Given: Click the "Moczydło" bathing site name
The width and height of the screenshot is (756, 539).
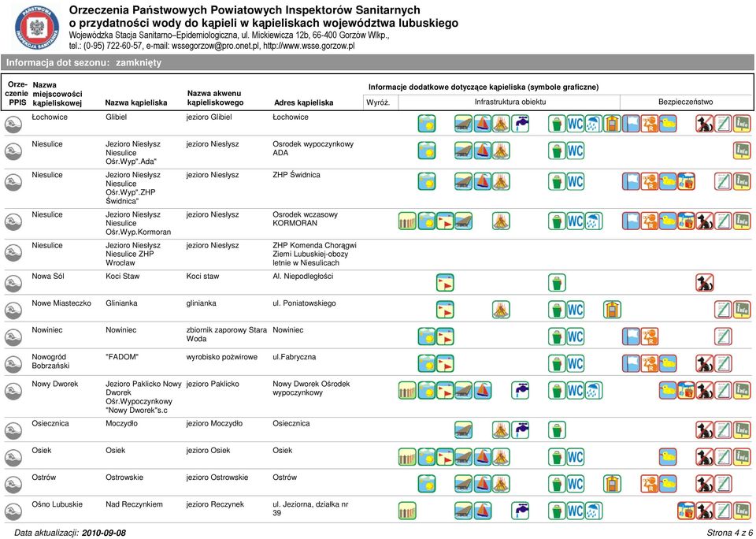Looking at the screenshot, I should pos(121,424).
